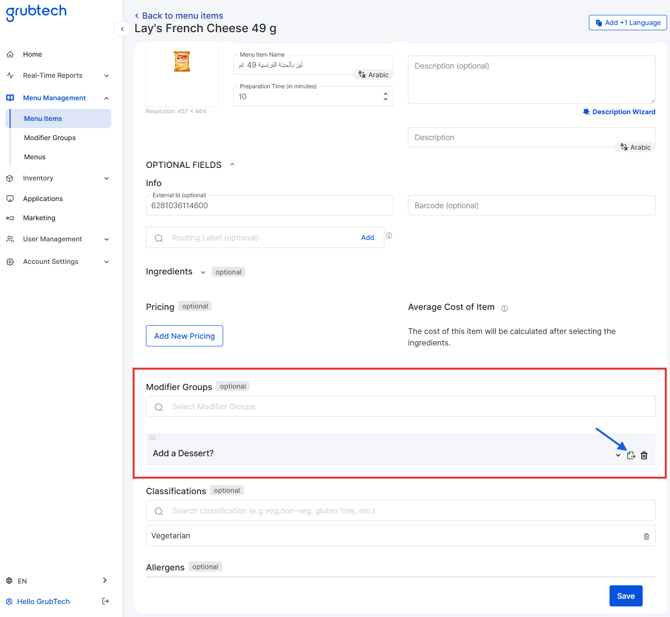Expand Real-Time Reports chevron
Viewport: 670px width, 617px height.
(x=106, y=76)
